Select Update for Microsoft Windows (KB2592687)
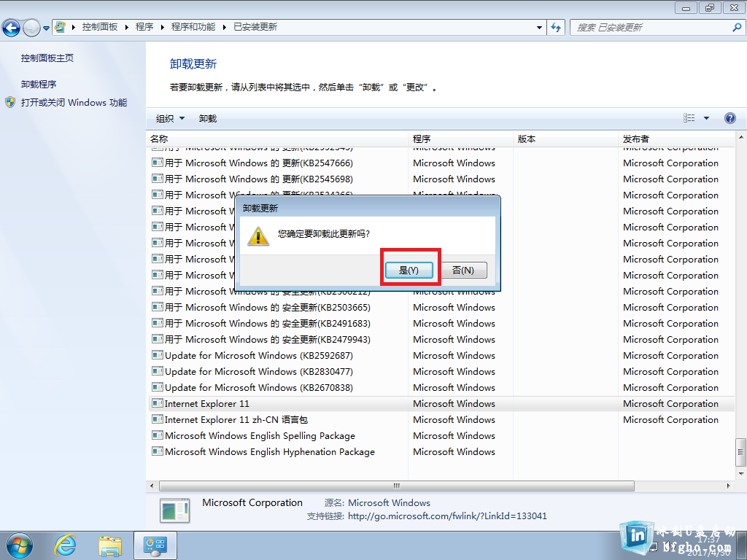The width and height of the screenshot is (747, 560). [x=441, y=355]
